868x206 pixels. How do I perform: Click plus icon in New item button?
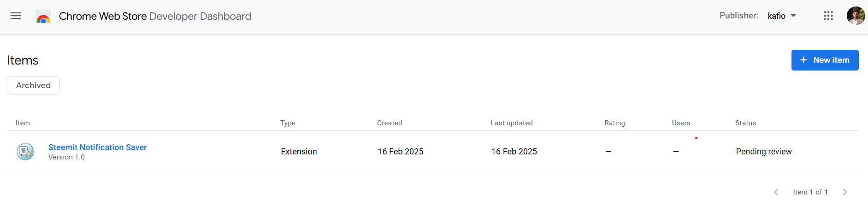(803, 60)
